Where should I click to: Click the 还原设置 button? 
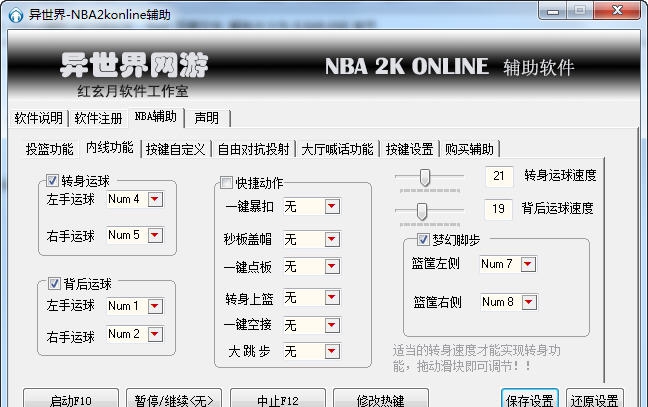coord(595,399)
